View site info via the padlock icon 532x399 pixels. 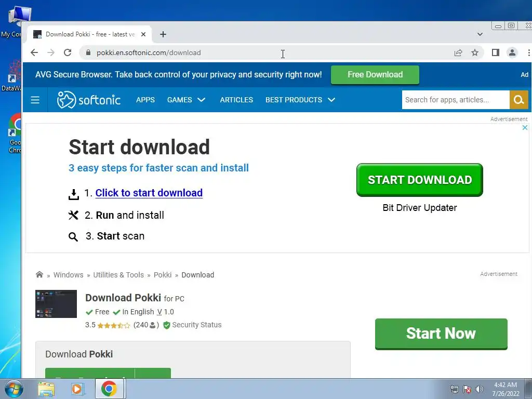(x=88, y=52)
